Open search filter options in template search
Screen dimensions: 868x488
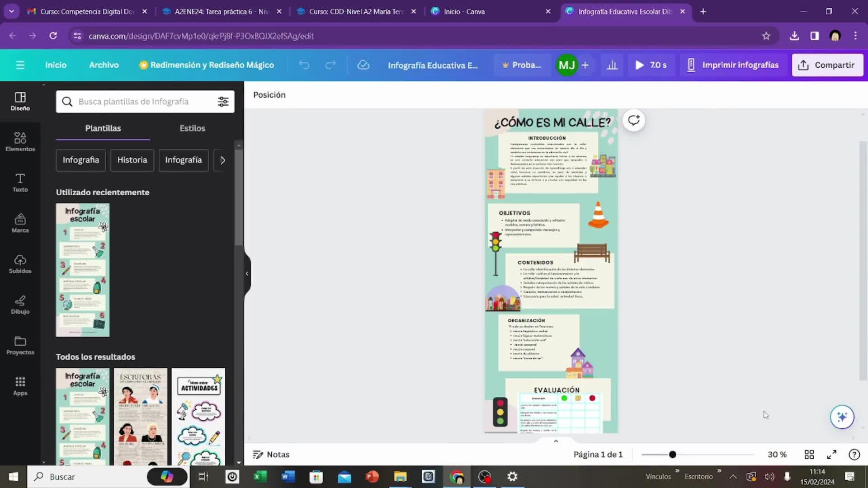[223, 102]
